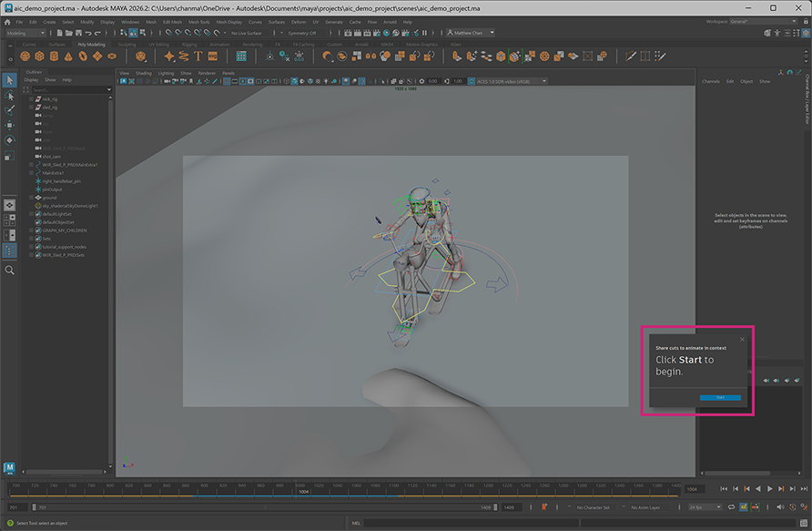
Task: Create a polygon sphere from the Poly Modeling shelf
Action: pyautogui.click(x=24, y=56)
